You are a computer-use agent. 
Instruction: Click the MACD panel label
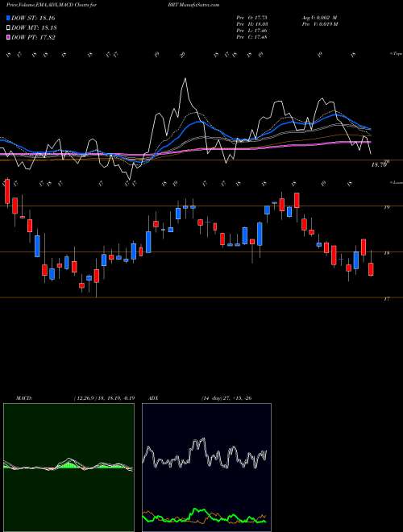tap(23, 398)
